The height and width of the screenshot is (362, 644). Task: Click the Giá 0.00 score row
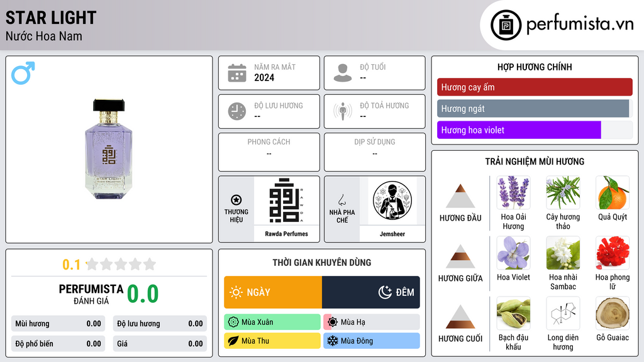[160, 344]
